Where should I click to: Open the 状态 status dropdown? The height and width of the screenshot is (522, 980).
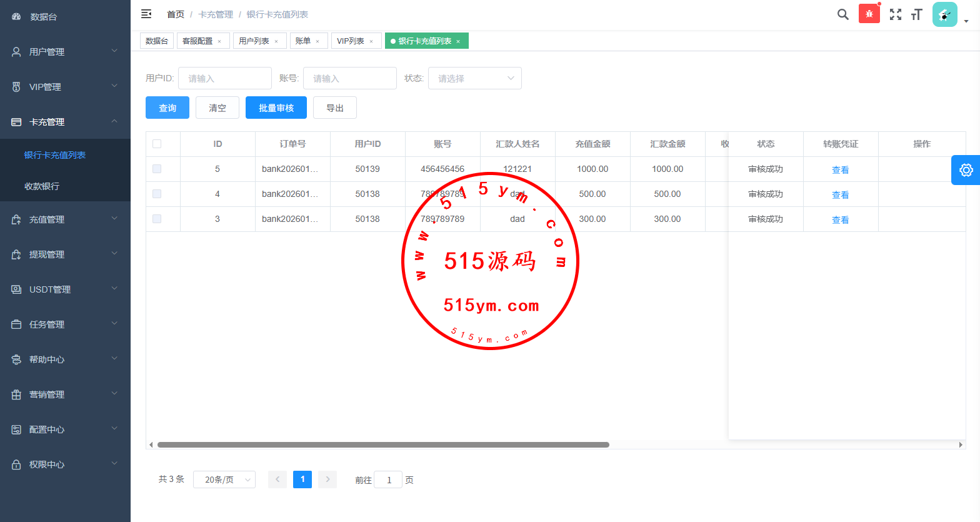pos(474,78)
